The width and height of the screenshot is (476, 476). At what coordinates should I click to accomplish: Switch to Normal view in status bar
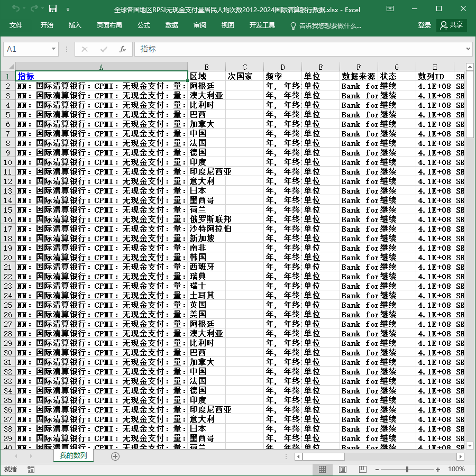(x=323, y=469)
